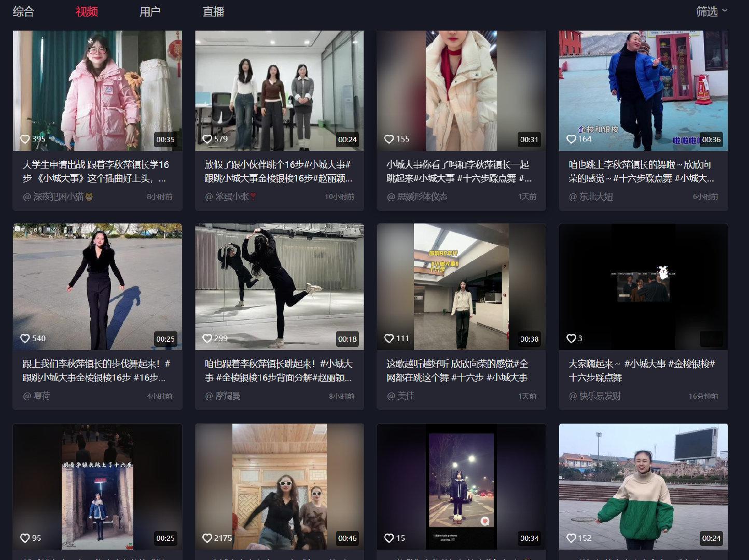Open author link 思媛形体仪态
The image size is (749, 560).
(417, 197)
